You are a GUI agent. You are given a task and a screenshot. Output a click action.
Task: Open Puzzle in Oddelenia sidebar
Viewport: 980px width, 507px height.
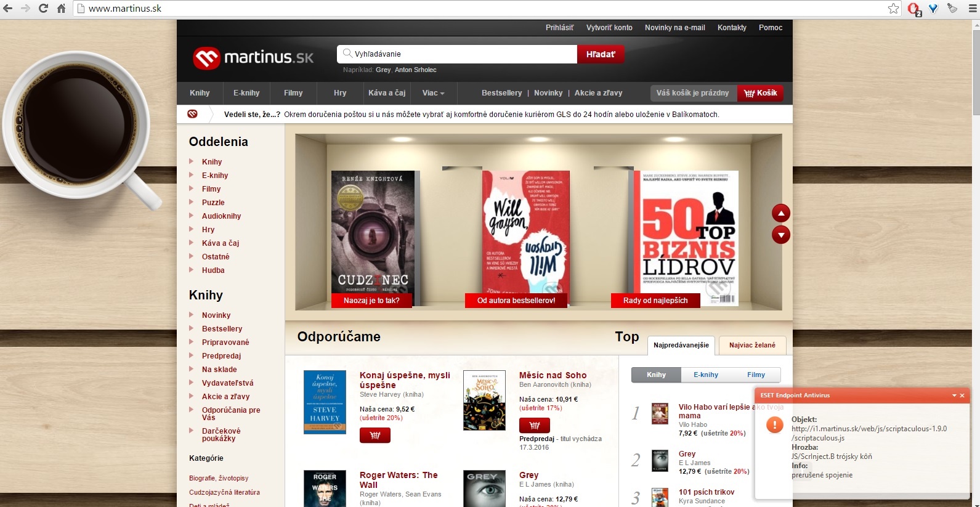pyautogui.click(x=213, y=203)
